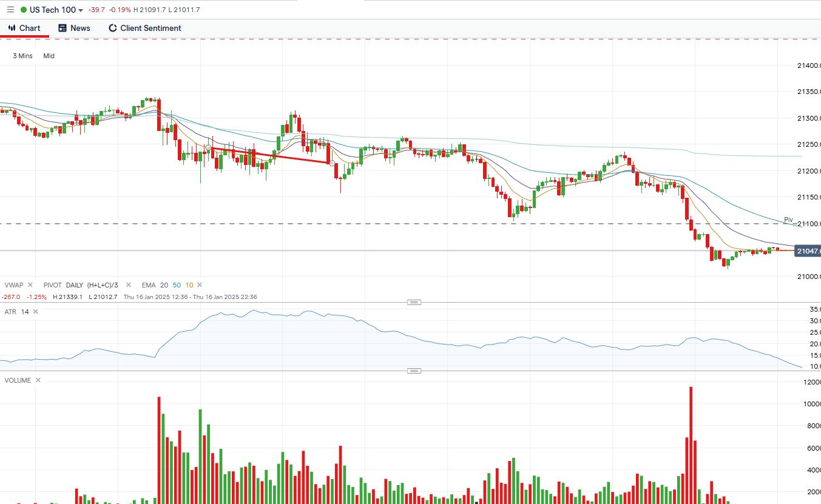Viewport: 821px width, 504px height.
Task: Change the 3 Mins timeframe selector
Action: click(22, 56)
